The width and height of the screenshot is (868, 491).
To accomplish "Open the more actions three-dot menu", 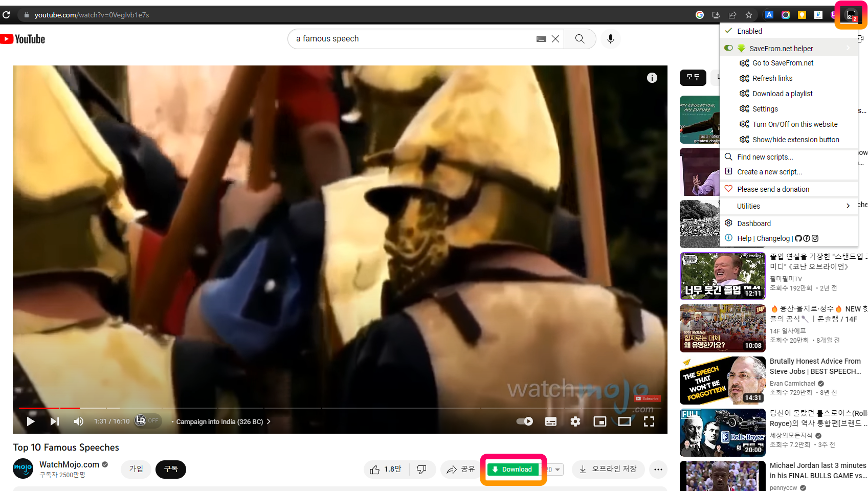I will click(x=658, y=469).
